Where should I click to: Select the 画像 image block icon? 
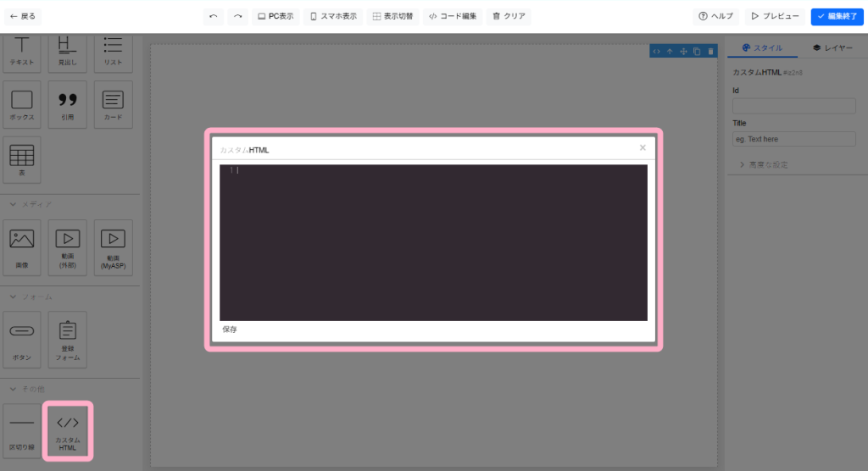(x=21, y=247)
